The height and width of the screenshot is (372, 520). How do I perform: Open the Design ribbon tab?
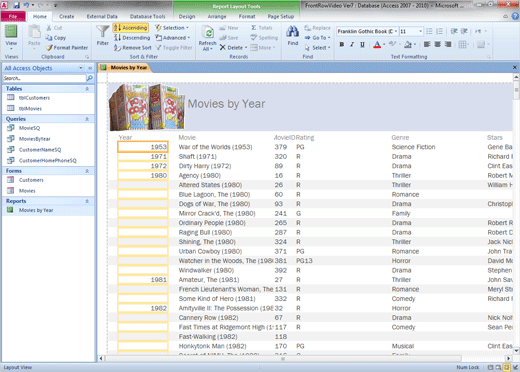coord(187,16)
